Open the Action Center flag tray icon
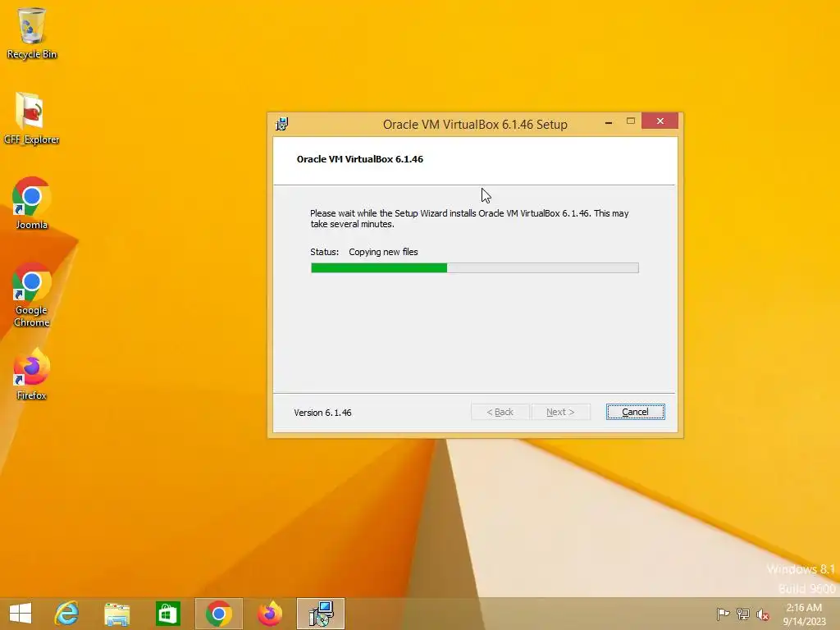The width and height of the screenshot is (840, 630). [x=723, y=614]
